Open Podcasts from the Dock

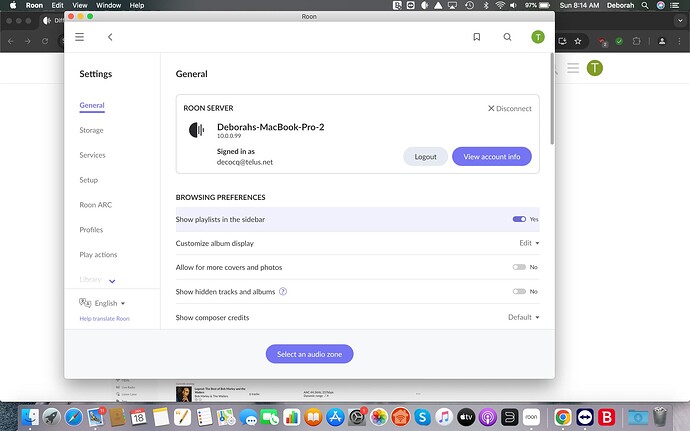(x=488, y=417)
